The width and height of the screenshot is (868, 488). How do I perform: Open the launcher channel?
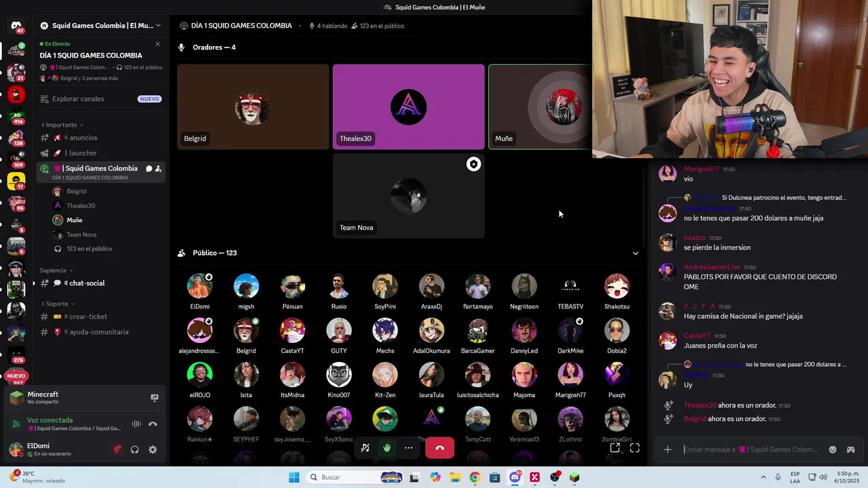[100, 153]
